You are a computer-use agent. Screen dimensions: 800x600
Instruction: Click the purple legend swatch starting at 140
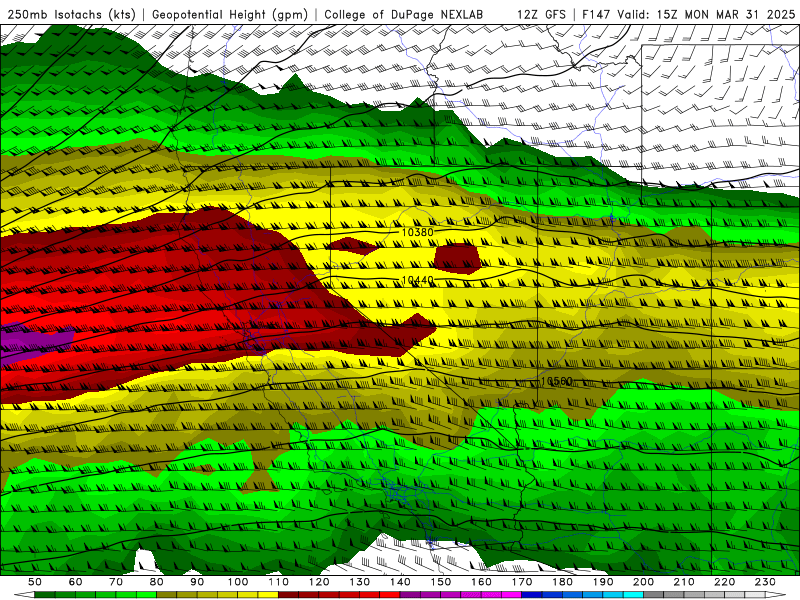click(410, 594)
